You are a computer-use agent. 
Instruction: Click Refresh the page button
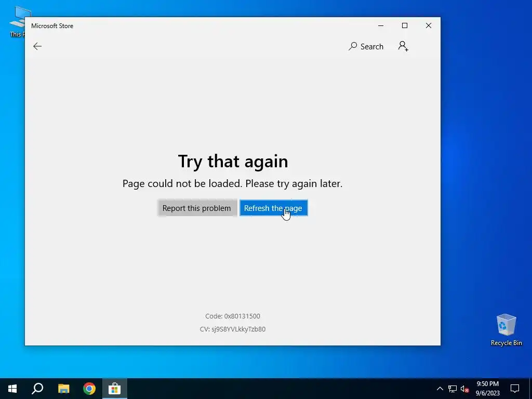tap(273, 208)
